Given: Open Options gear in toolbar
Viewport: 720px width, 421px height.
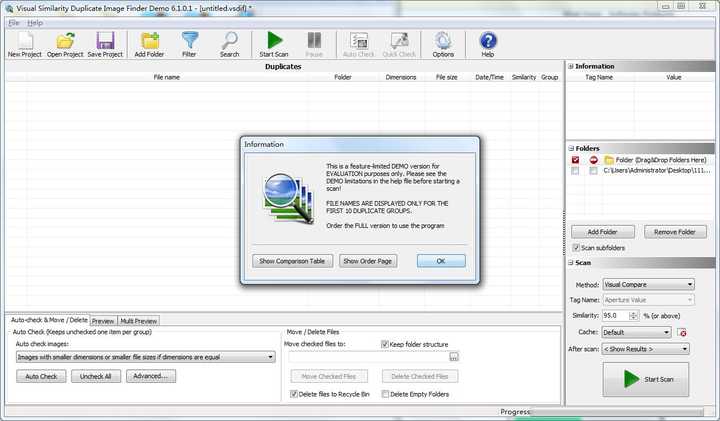Looking at the screenshot, I should click(443, 40).
